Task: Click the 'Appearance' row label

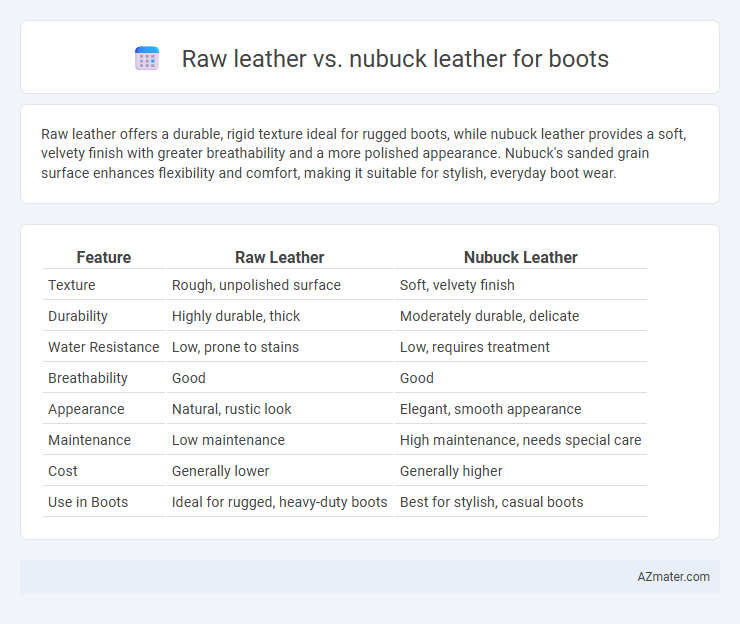Action: [86, 409]
